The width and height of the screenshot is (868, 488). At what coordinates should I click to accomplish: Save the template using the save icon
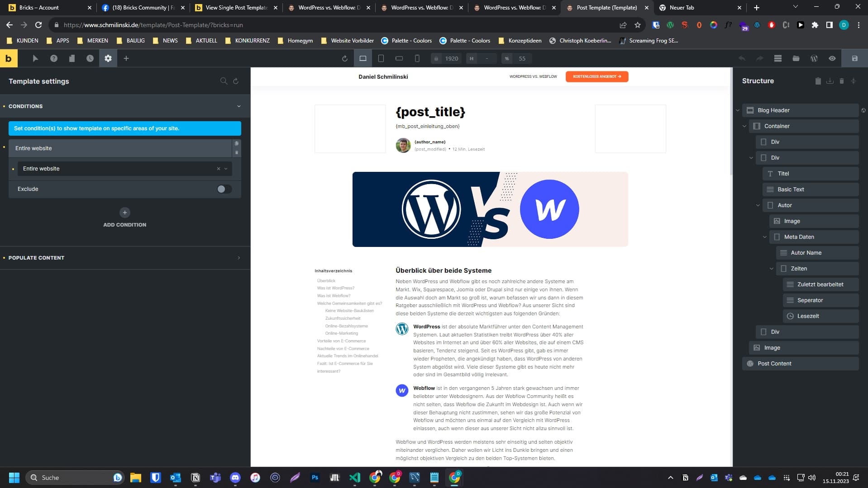pos(854,58)
